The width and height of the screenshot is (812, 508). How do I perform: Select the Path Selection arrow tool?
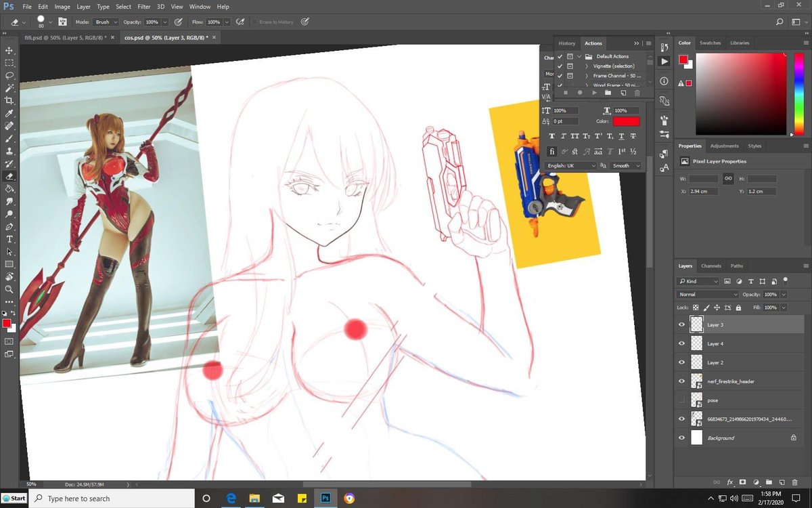coord(9,251)
